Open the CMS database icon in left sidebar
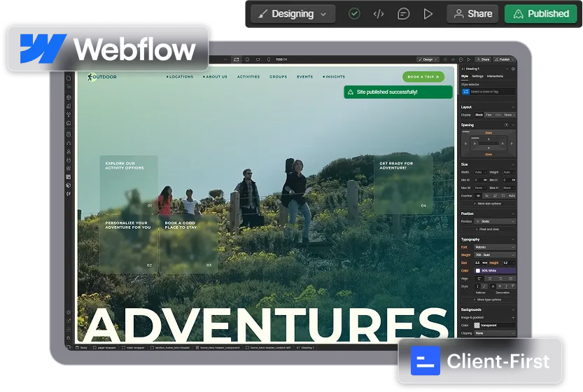Viewport: 583px width, 392px height. (x=69, y=134)
